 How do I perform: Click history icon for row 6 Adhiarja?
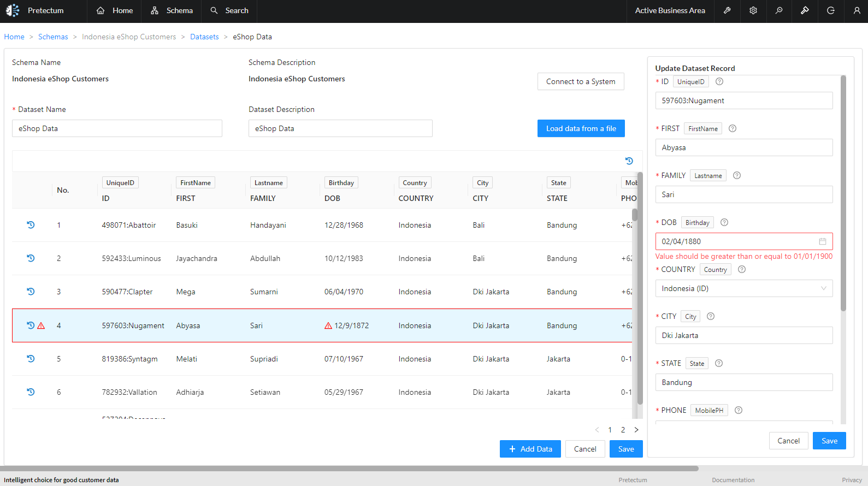coord(31,392)
